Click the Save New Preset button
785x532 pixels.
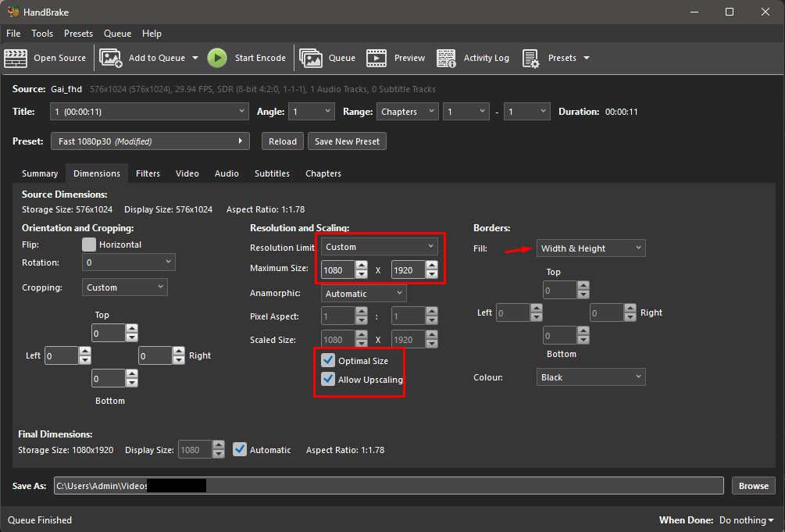tap(347, 141)
